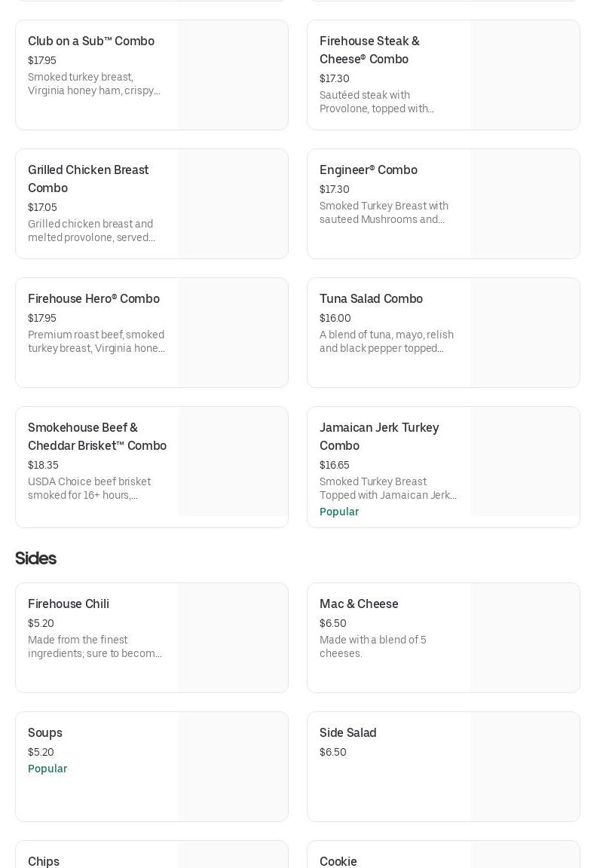Click Popular tag on Jamaican Jerk Turkey
The height and width of the screenshot is (868, 606).
point(339,512)
